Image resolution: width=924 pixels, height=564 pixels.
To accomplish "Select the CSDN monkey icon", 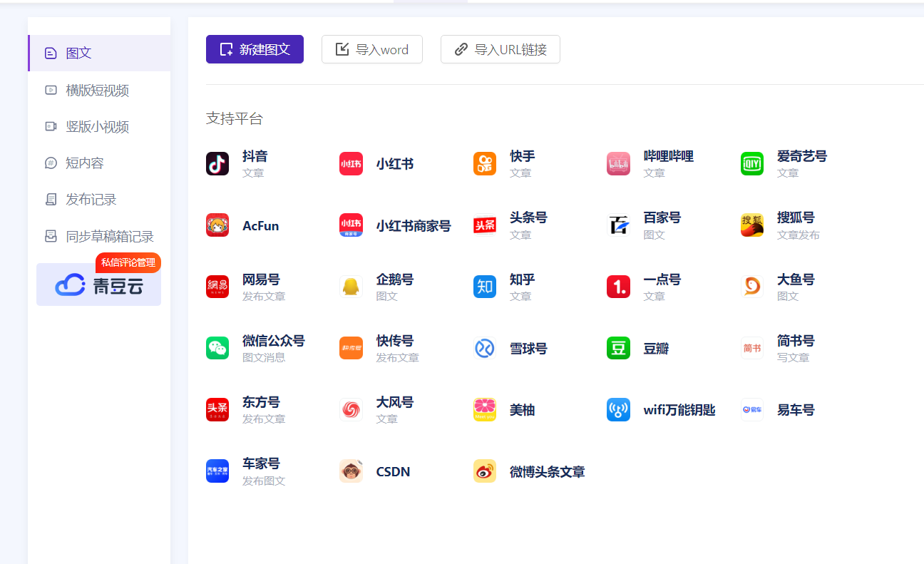I will [x=351, y=471].
